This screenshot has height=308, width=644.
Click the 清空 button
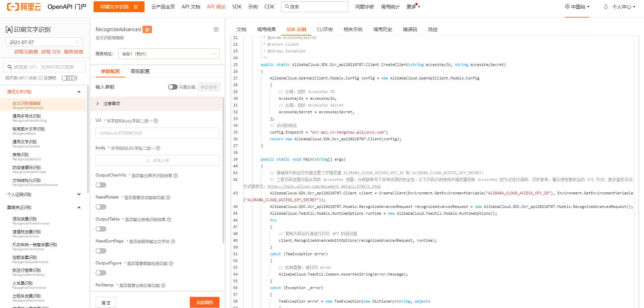coord(106,303)
